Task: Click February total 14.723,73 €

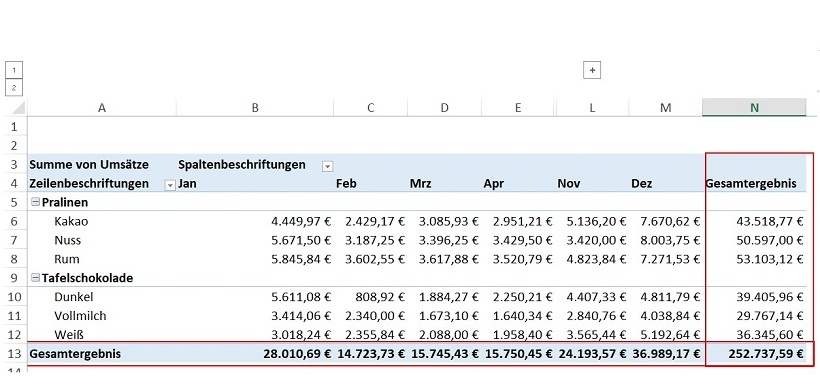Action: click(371, 353)
